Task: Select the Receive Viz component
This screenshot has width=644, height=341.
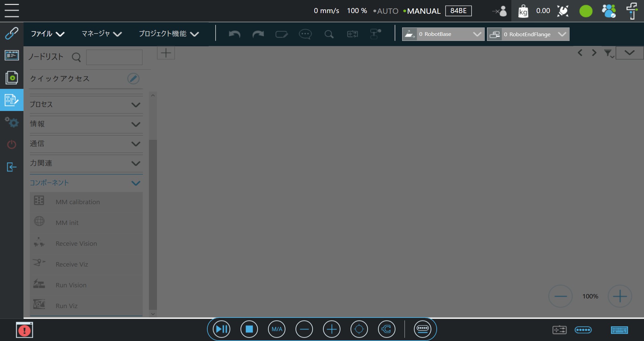Action: (x=86, y=264)
